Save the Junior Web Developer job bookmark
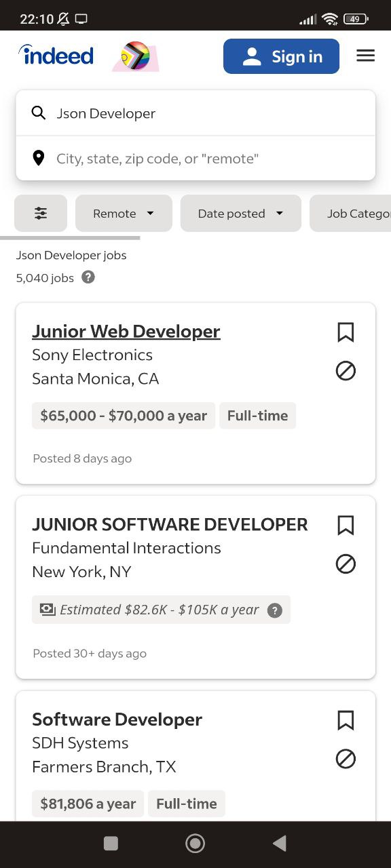Screen dimensions: 391x868 (346, 332)
